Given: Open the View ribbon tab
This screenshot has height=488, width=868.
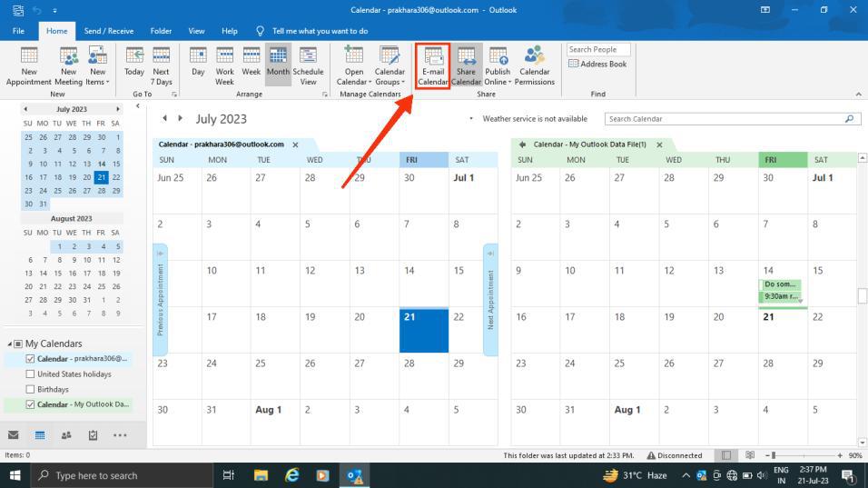Looking at the screenshot, I should tap(196, 31).
